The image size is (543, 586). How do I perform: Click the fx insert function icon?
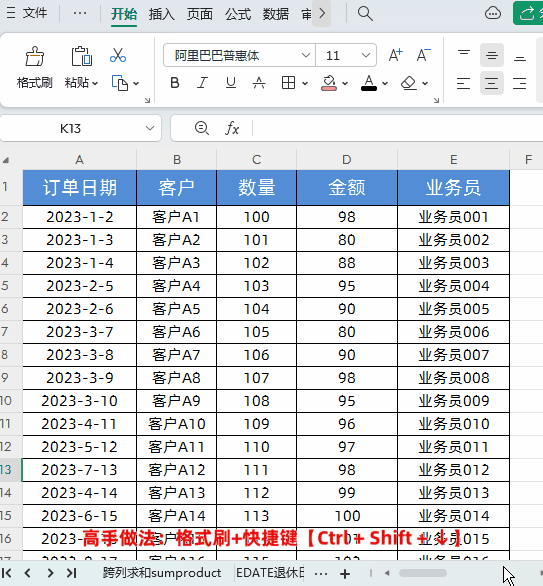point(232,129)
